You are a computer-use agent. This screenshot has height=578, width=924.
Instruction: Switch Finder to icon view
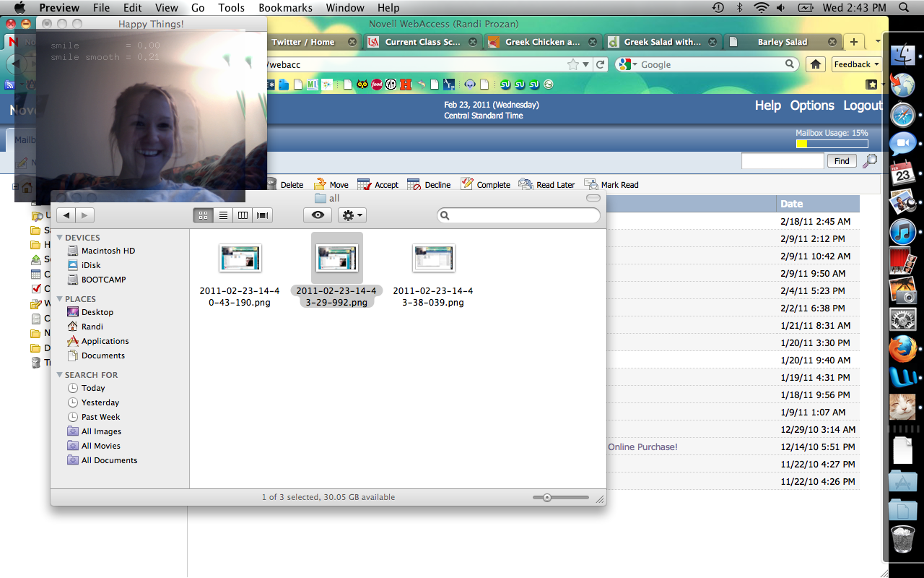coord(204,215)
